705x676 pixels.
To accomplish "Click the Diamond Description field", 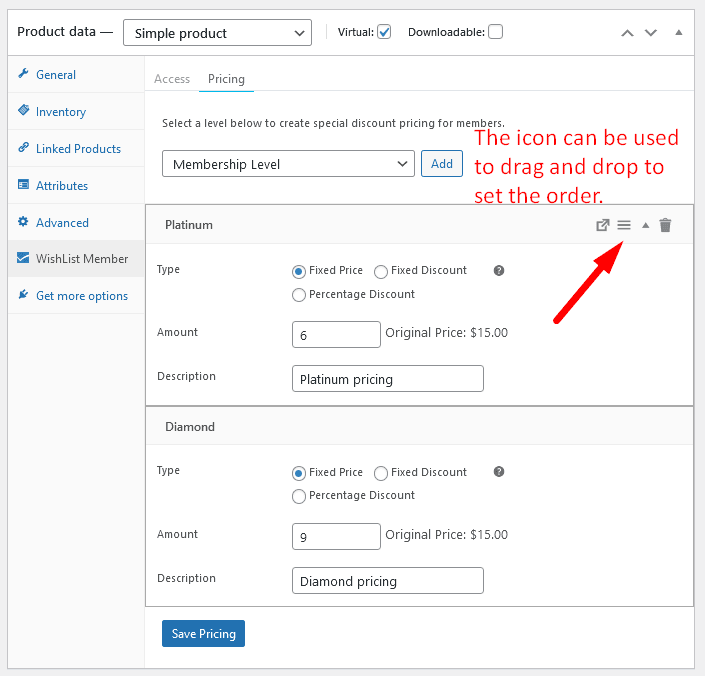I will (x=388, y=580).
